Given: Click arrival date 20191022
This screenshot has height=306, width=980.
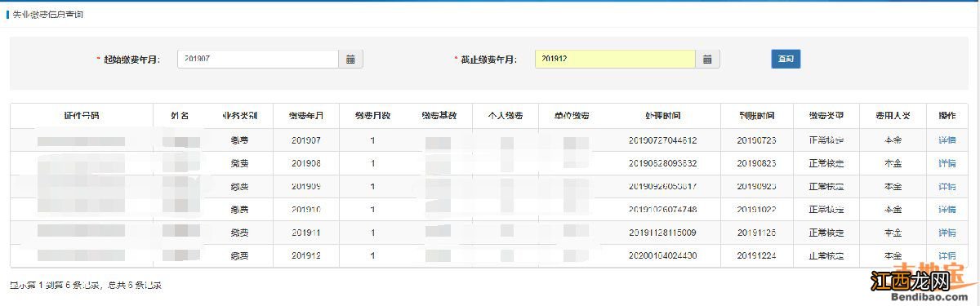Looking at the screenshot, I should pos(756,209).
